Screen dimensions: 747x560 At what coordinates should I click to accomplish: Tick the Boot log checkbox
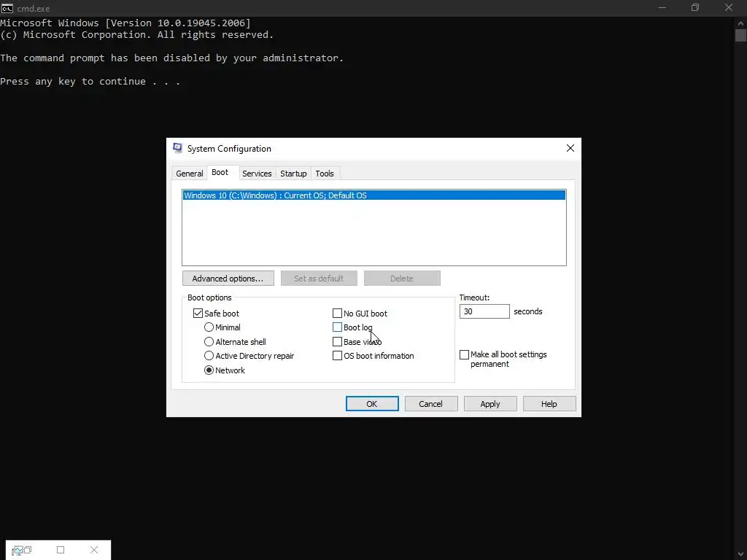(x=337, y=327)
